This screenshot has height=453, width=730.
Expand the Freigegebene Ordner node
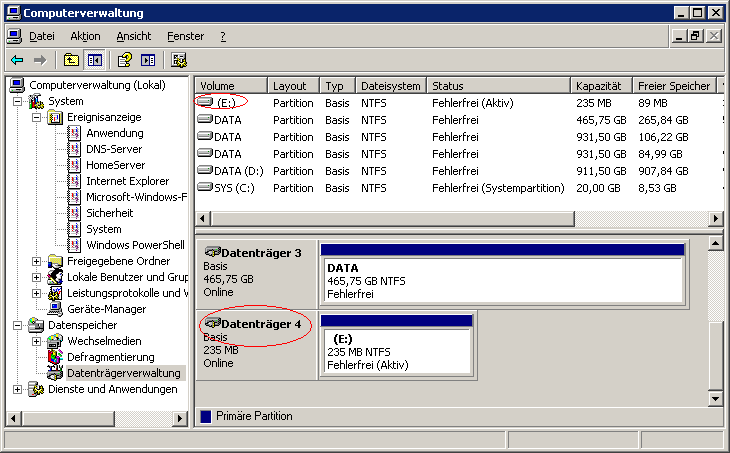[37, 261]
